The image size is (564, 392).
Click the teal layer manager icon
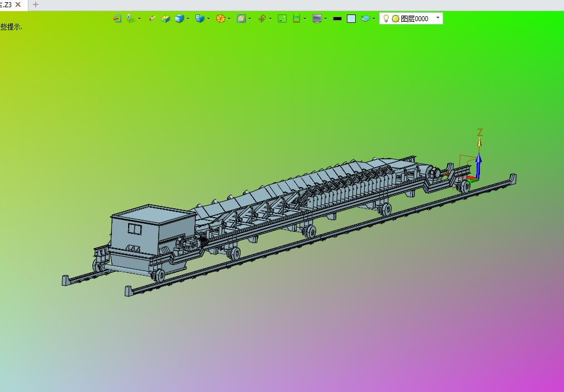coord(365,18)
